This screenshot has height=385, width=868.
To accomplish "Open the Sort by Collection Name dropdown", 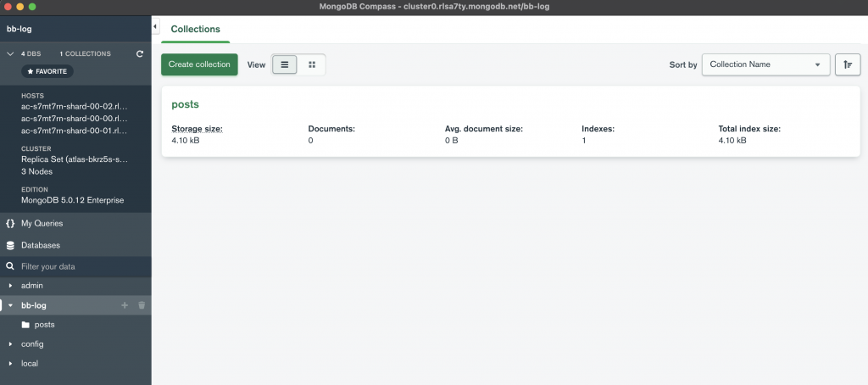I will coord(765,64).
